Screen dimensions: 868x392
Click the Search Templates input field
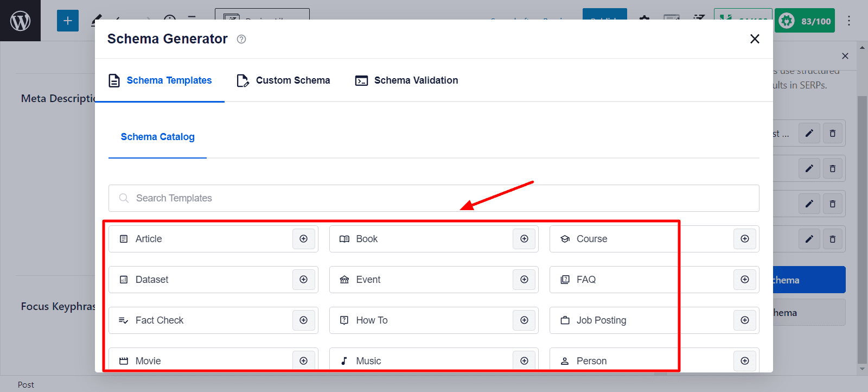point(434,198)
